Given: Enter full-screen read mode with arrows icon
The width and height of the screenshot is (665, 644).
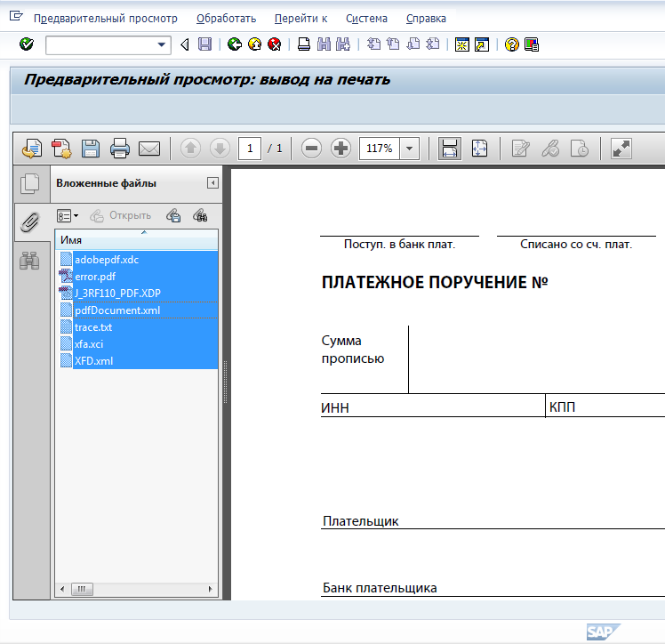Looking at the screenshot, I should (x=621, y=149).
